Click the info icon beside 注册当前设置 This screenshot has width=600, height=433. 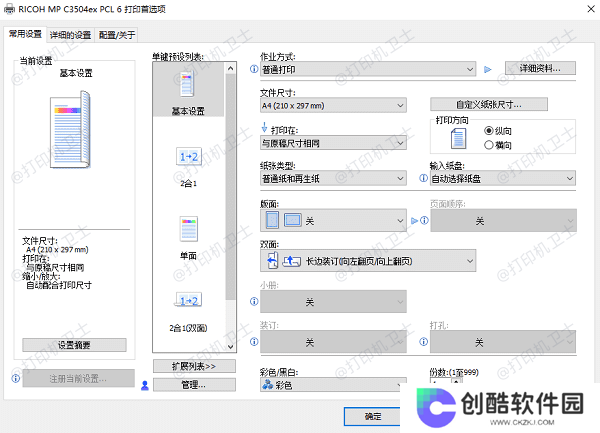pos(16,378)
